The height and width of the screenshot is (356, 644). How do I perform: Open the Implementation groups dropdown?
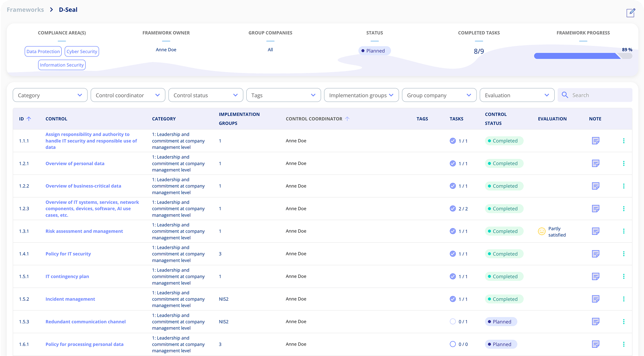point(361,95)
